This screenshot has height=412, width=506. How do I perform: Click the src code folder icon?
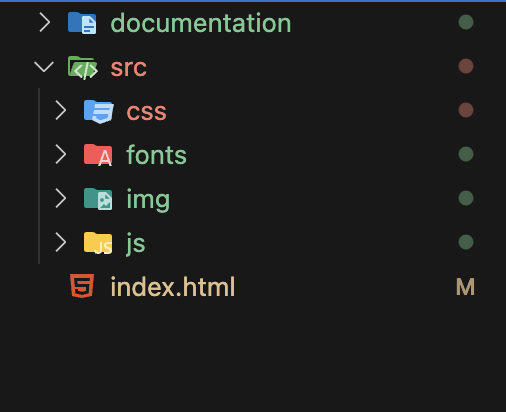pyautogui.click(x=83, y=68)
